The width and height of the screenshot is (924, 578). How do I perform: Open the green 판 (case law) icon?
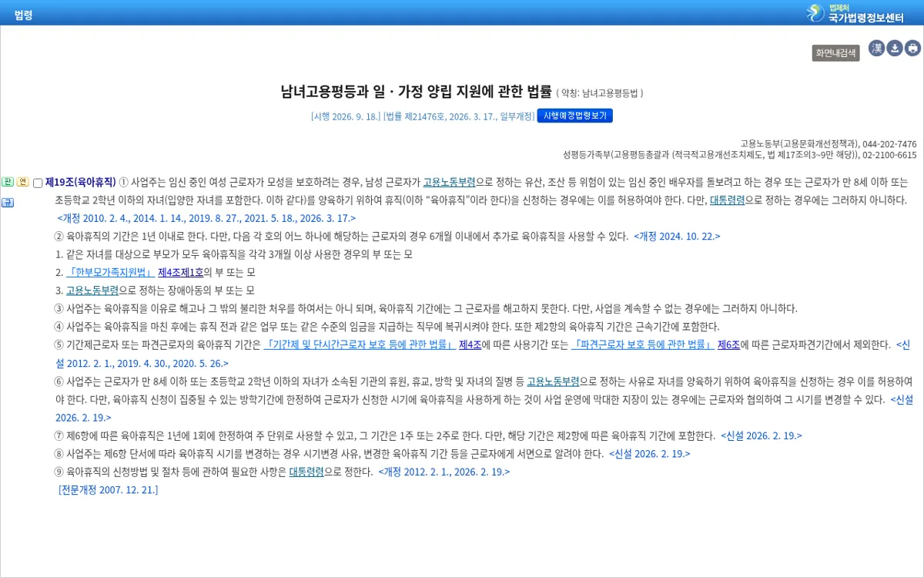[8, 182]
